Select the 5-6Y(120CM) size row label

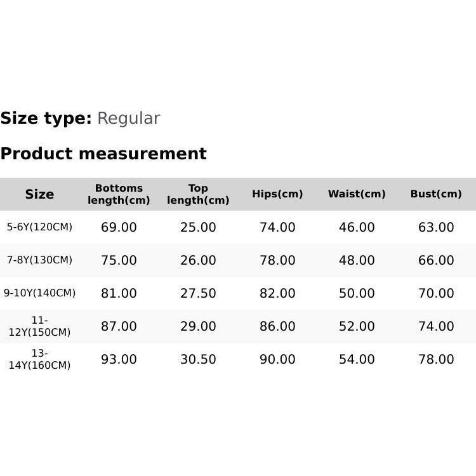tap(39, 227)
